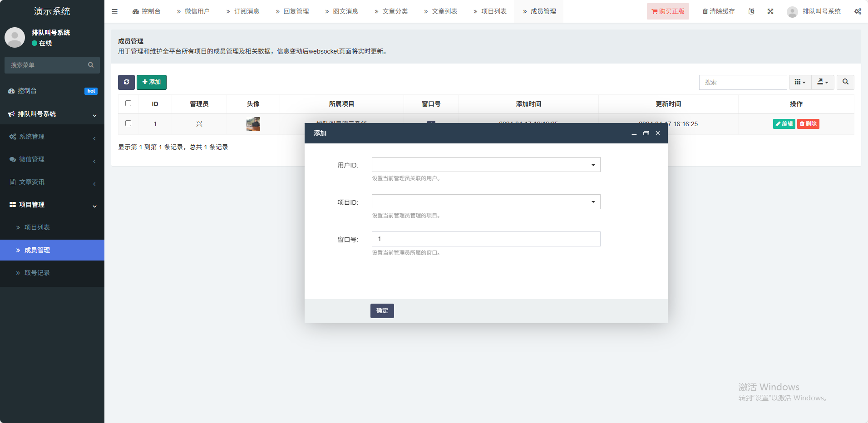Click the sidebar menu search icon
This screenshot has width=868, height=423.
click(x=91, y=65)
